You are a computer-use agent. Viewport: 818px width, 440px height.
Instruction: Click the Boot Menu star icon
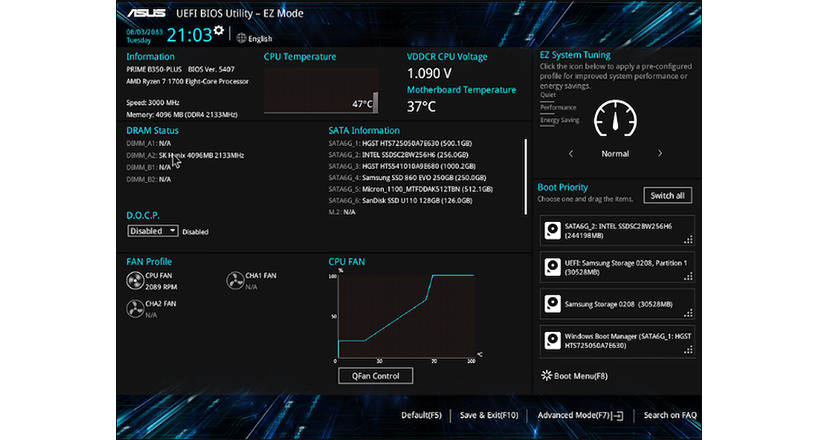coord(546,375)
